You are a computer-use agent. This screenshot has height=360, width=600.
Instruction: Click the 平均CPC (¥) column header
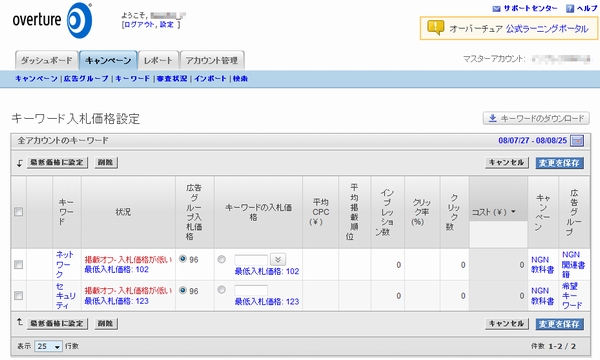[x=321, y=212]
